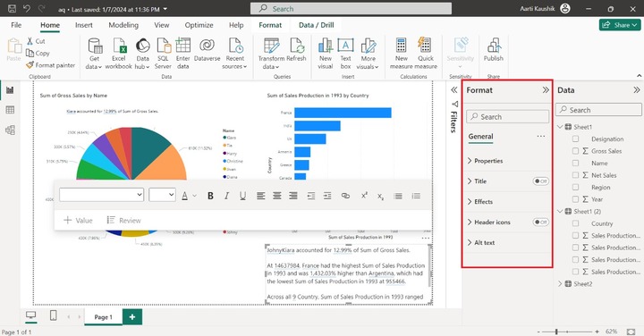Click the add Value button
Image resolution: width=644 pixels, height=336 pixels.
(78, 221)
